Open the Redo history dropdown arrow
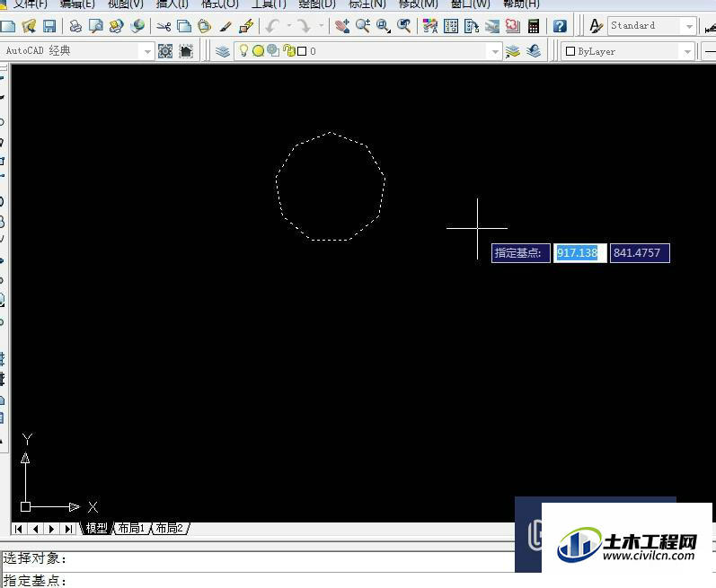The width and height of the screenshot is (716, 588). [322, 25]
